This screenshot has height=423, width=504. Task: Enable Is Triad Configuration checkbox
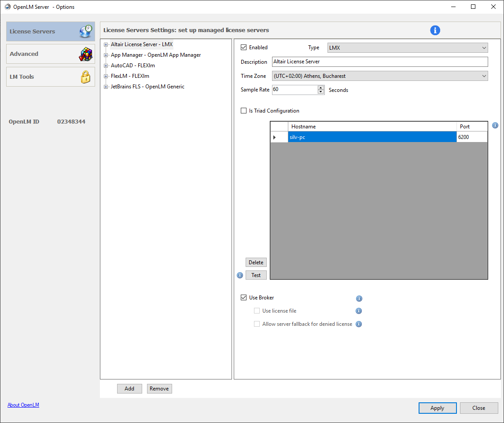244,111
